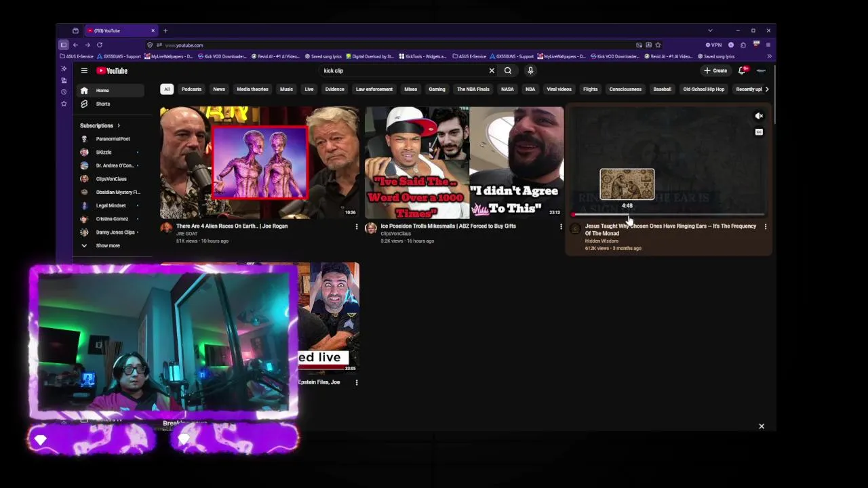Open the JRE GOAT channel name
Image resolution: width=868 pixels, height=488 pixels.
tap(186, 234)
